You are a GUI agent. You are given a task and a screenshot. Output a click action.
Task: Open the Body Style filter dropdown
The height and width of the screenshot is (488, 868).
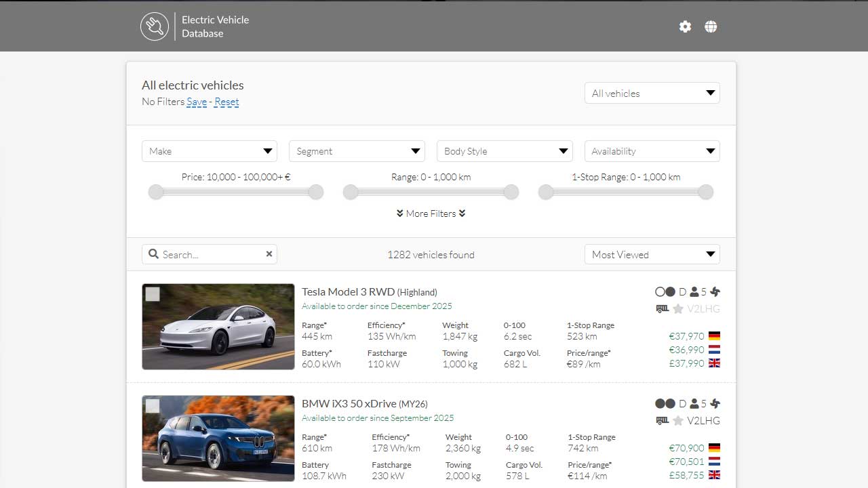[505, 150]
